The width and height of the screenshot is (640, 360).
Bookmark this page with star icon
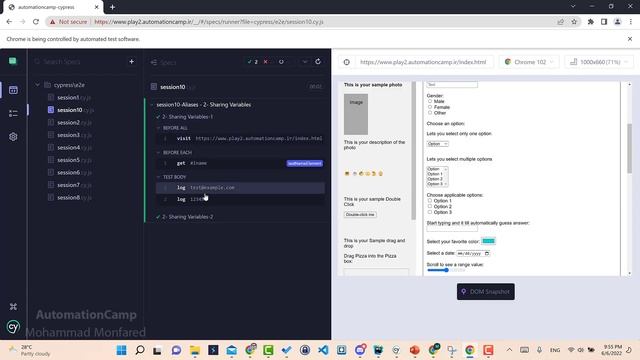pyautogui.click(x=574, y=22)
